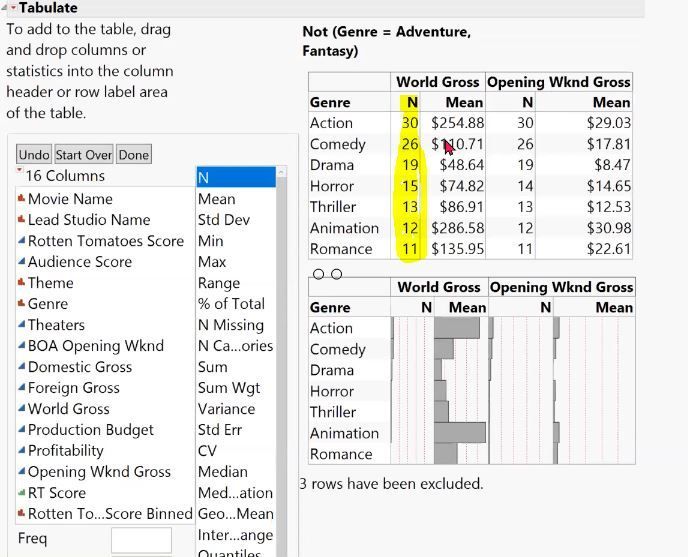688x557 pixels.
Task: Select the RT Score ordinal column icon
Action: pyautogui.click(x=21, y=492)
